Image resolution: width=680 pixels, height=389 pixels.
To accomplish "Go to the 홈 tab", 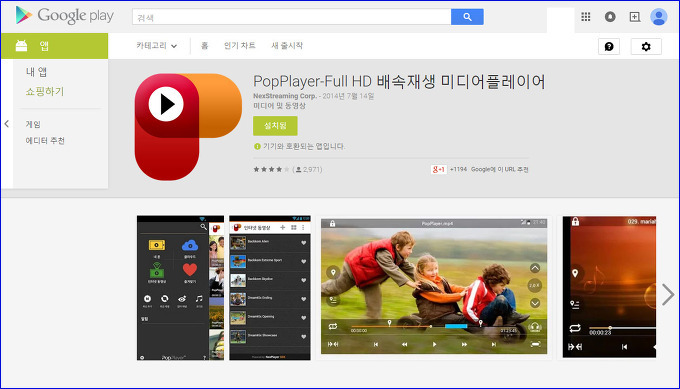I will pyautogui.click(x=204, y=46).
